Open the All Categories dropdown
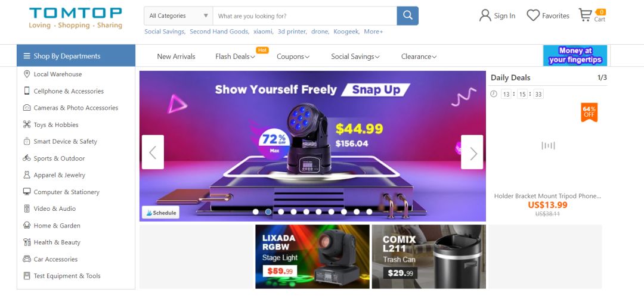This screenshot has width=644, height=299. (178, 15)
